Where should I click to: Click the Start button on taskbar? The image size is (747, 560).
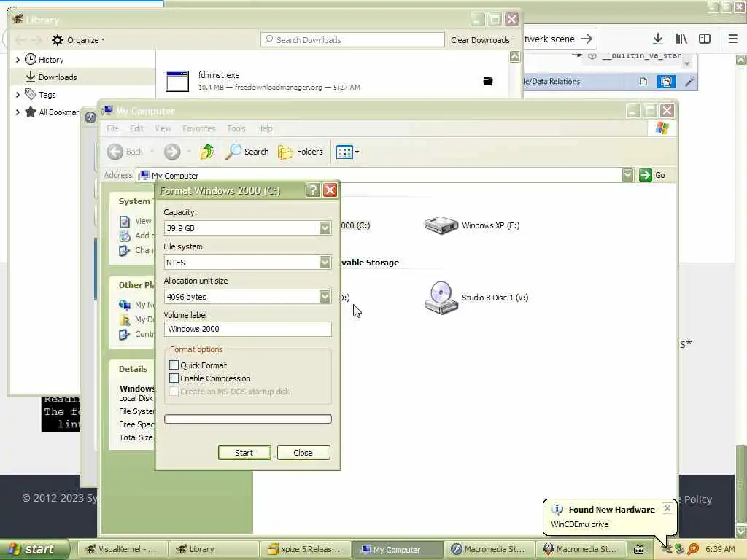[x=34, y=549]
